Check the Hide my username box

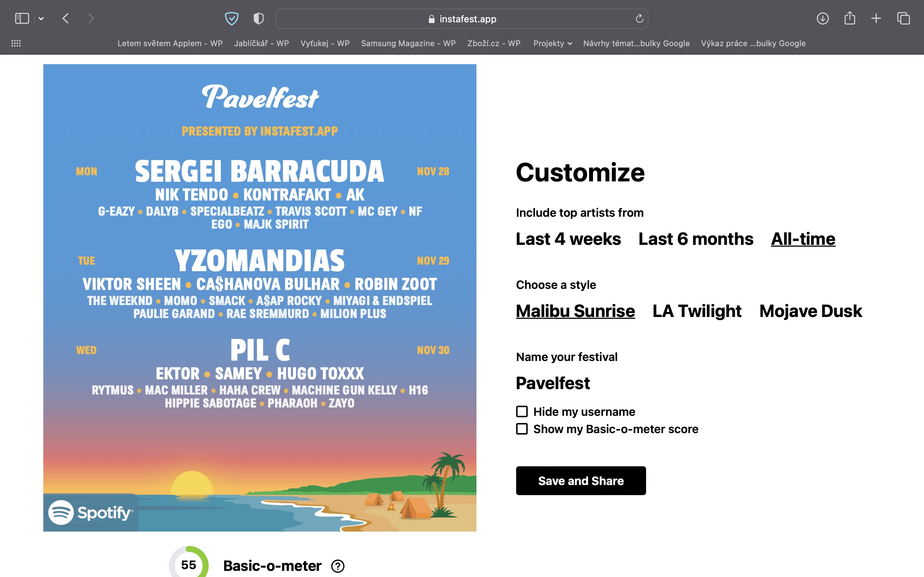click(522, 411)
